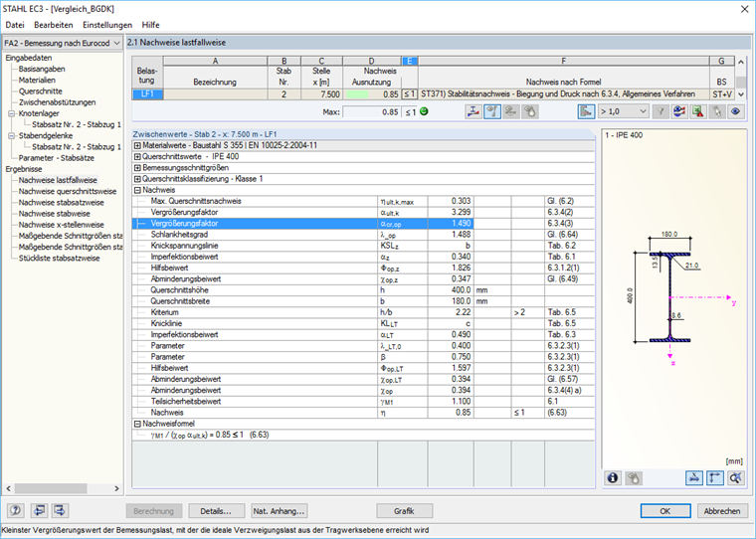
Task: Open the '> 1,0' ratio filter dropdown
Action: point(626,111)
